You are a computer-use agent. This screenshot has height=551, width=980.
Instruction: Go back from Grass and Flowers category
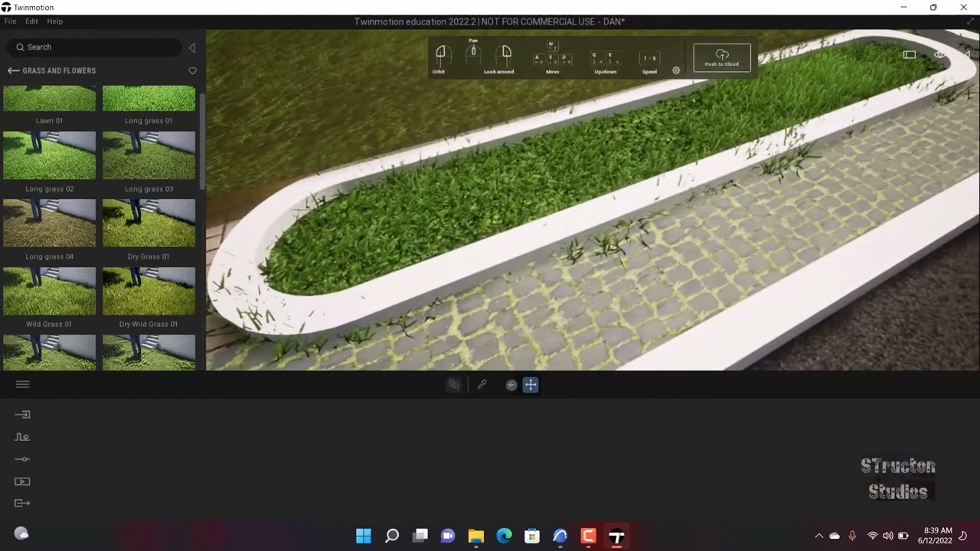click(13, 70)
